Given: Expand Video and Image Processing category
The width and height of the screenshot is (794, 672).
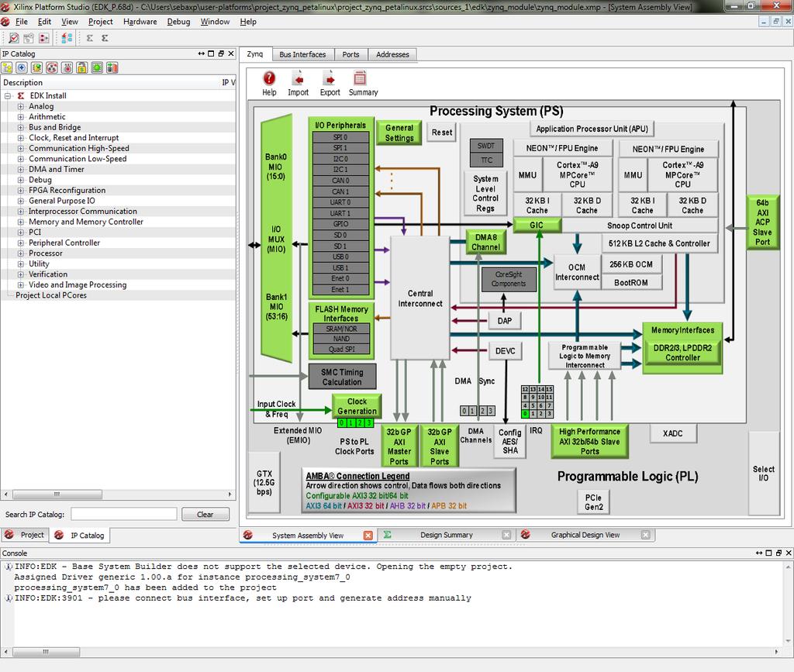Looking at the screenshot, I should click(x=21, y=285).
